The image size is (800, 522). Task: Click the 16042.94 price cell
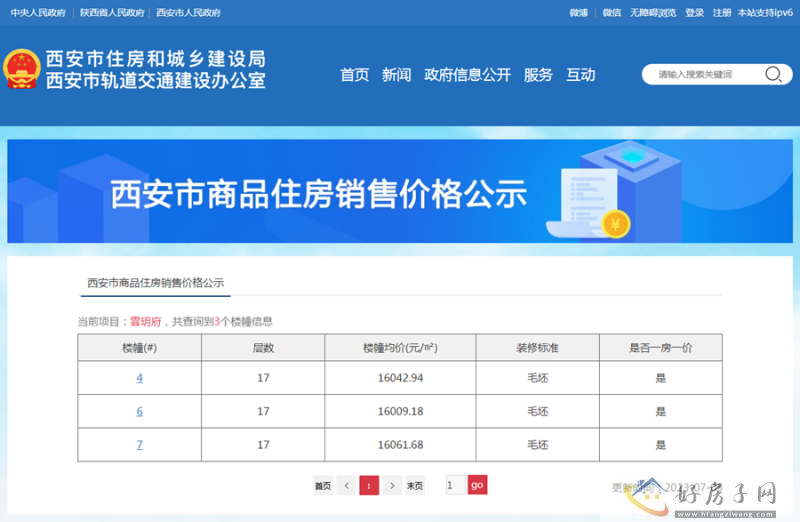[401, 378]
